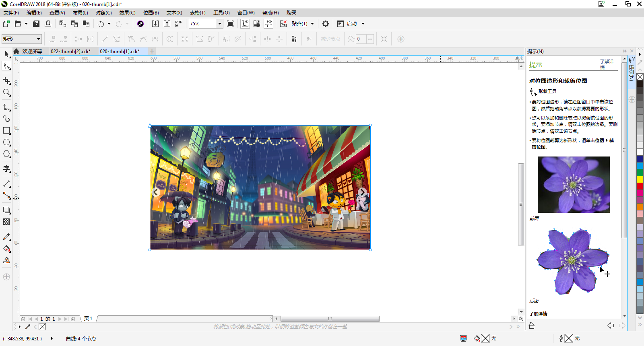The image size is (644, 346).
Task: Click the add new document tab button
Action: click(152, 51)
